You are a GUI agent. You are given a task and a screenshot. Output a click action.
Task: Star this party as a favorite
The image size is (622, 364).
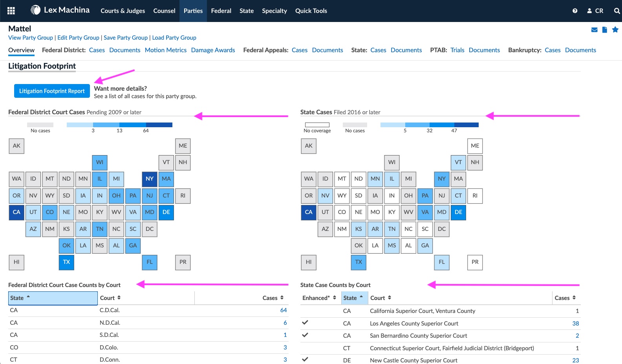[x=615, y=30]
